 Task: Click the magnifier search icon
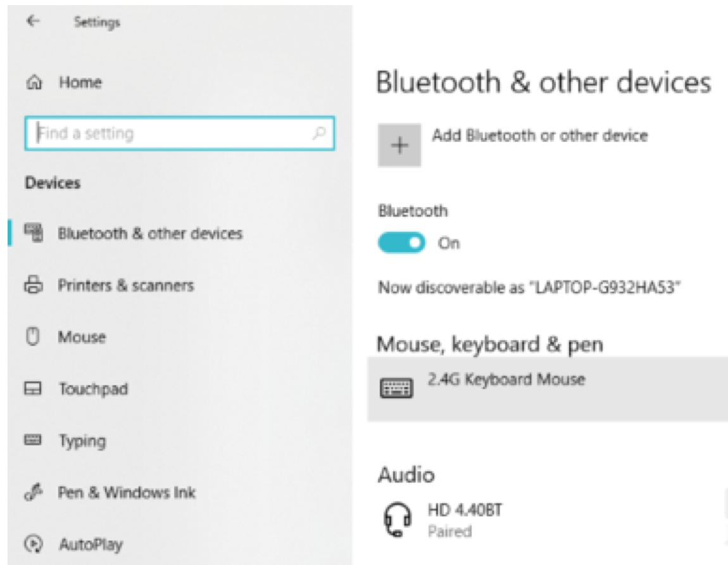(x=320, y=133)
